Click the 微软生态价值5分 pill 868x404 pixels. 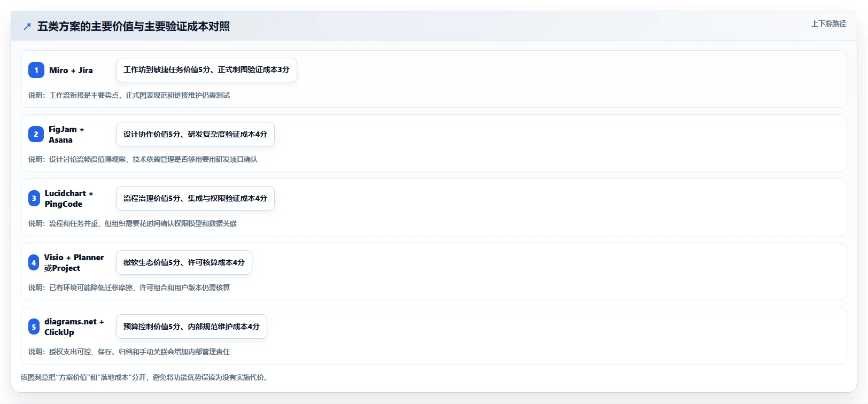tap(184, 262)
